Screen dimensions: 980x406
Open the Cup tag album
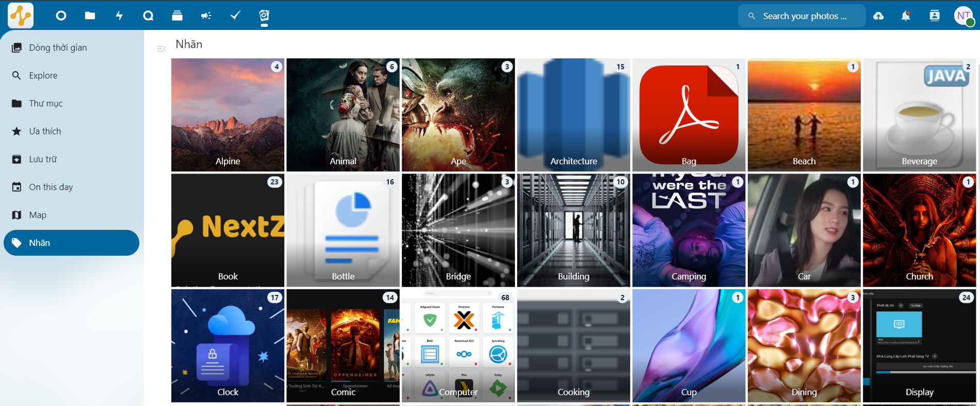(689, 346)
